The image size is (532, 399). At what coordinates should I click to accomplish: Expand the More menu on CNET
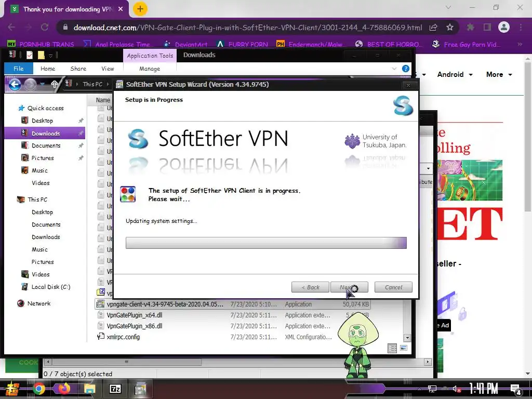pyautogui.click(x=499, y=74)
